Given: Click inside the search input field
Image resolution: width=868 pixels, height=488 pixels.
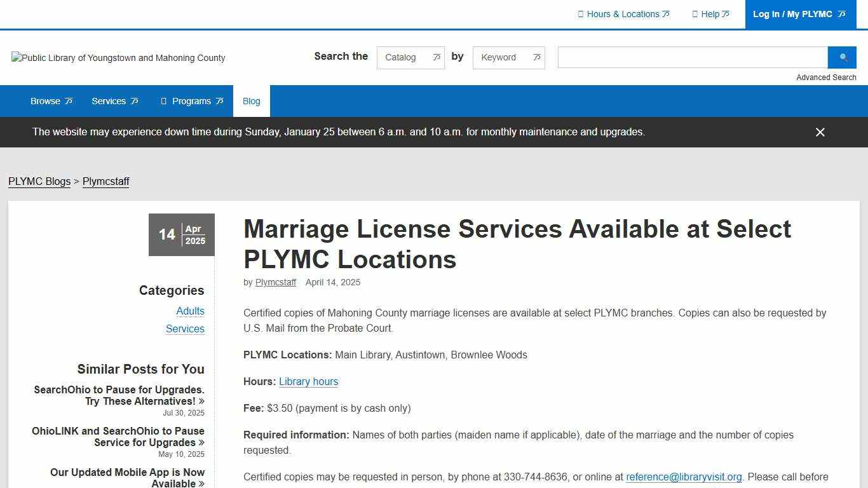Looking at the screenshot, I should (x=691, y=57).
